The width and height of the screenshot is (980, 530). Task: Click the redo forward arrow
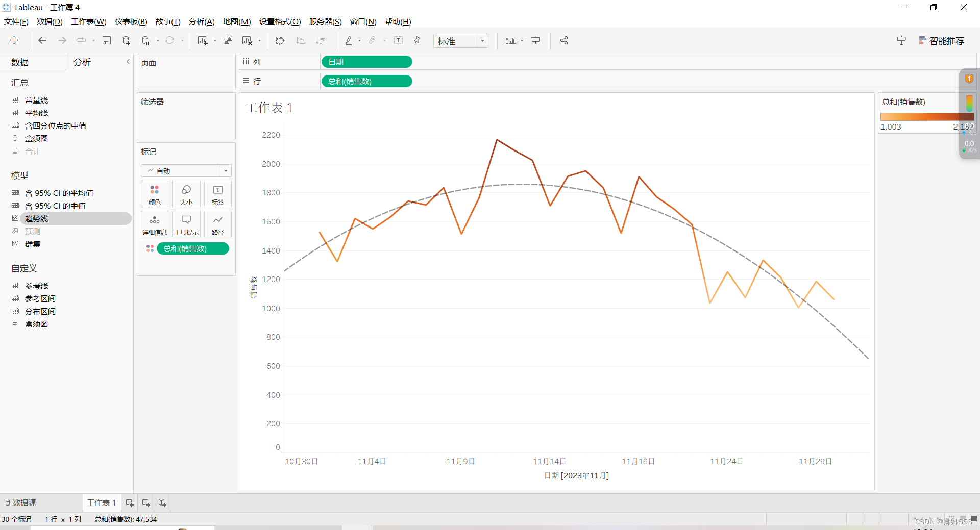(x=62, y=40)
